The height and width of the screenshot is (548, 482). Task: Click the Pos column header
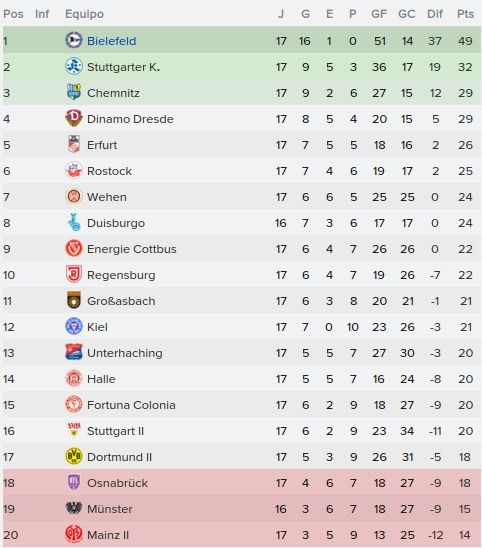point(13,14)
